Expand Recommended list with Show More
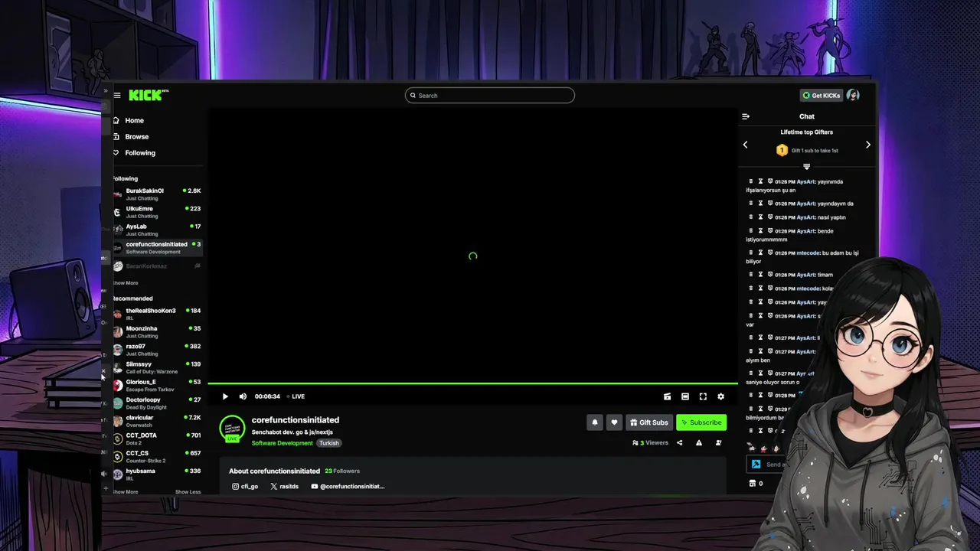 point(126,492)
